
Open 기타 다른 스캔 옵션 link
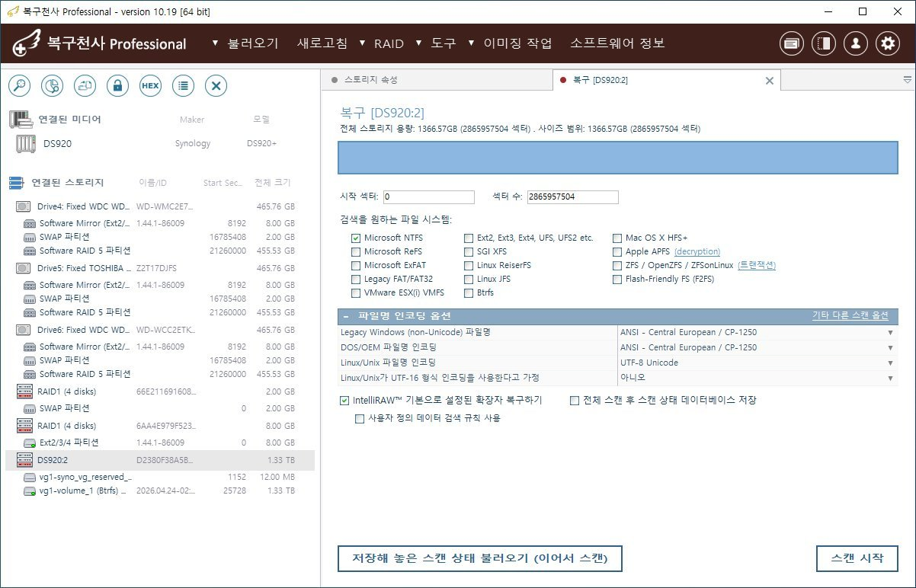point(850,316)
